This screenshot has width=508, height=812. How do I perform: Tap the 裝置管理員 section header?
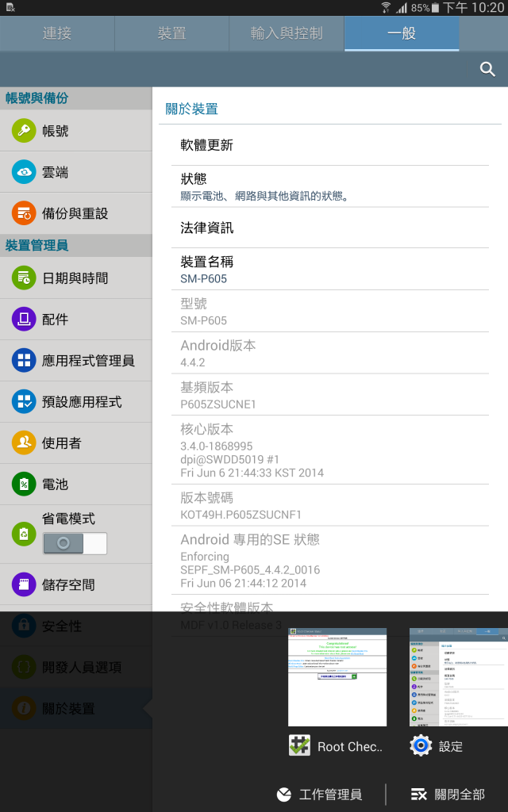[75, 245]
